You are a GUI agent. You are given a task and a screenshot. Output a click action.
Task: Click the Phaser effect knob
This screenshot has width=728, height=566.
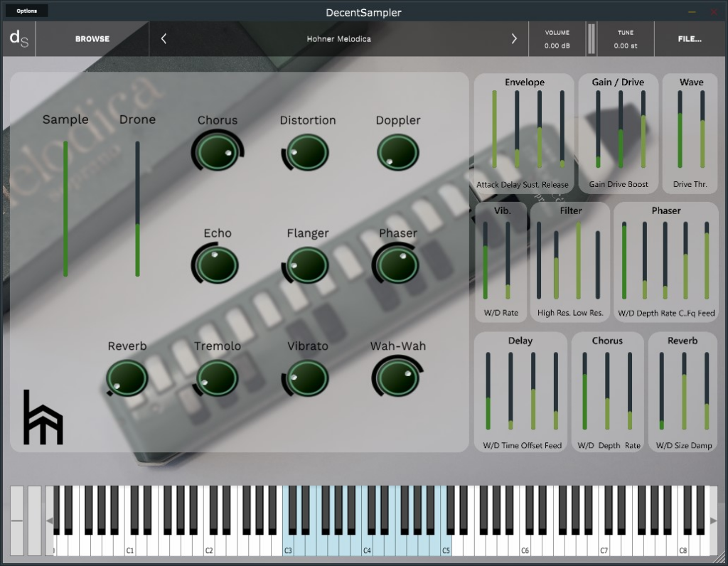click(398, 265)
